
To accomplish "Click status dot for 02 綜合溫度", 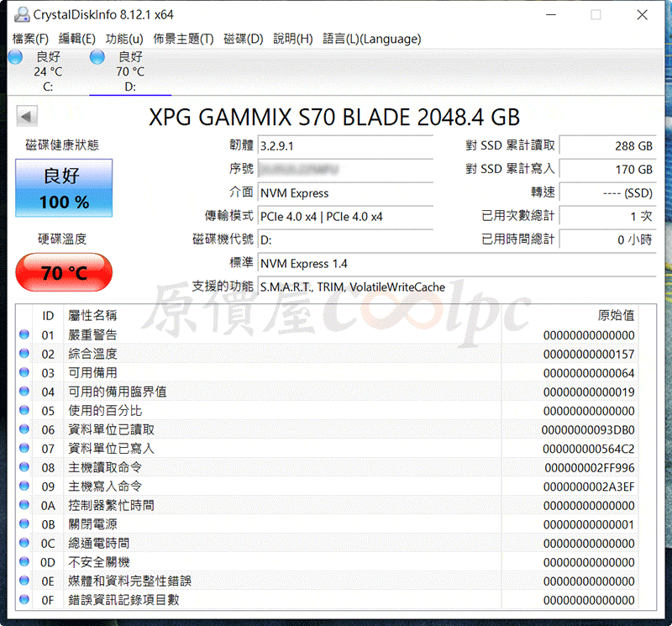I will point(24,353).
